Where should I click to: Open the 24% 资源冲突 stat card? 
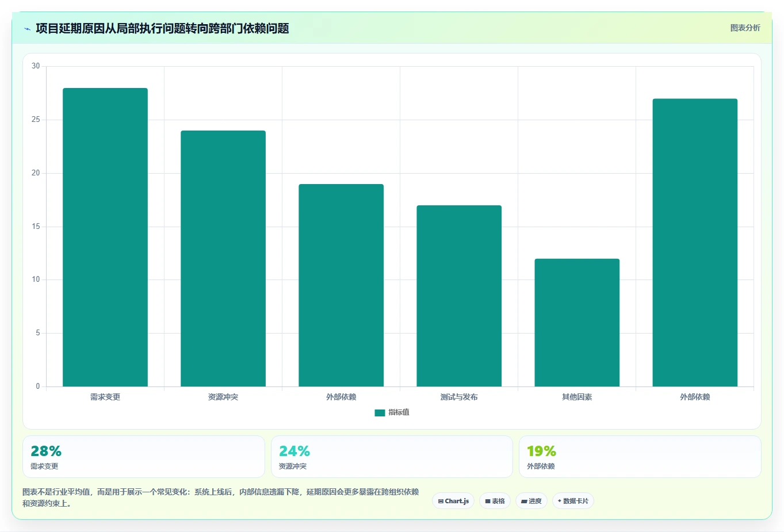tap(392, 457)
